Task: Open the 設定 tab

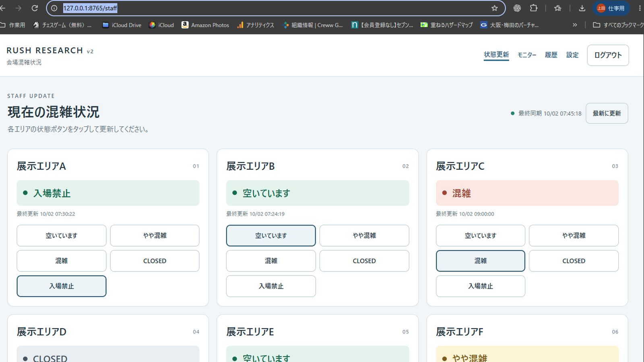Action: (572, 55)
